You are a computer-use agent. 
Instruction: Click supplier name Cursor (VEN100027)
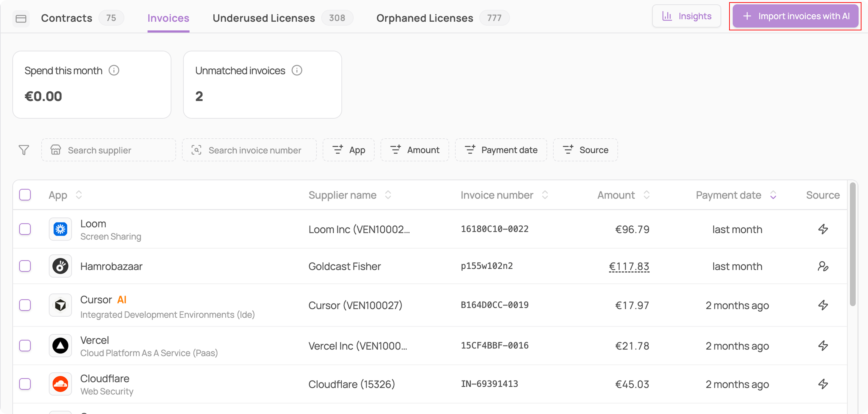(x=355, y=305)
